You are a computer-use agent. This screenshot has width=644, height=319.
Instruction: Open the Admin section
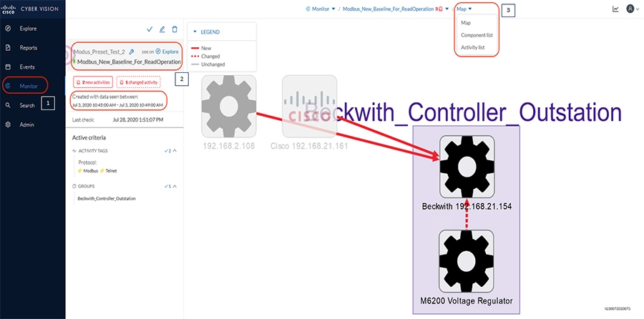(26, 124)
